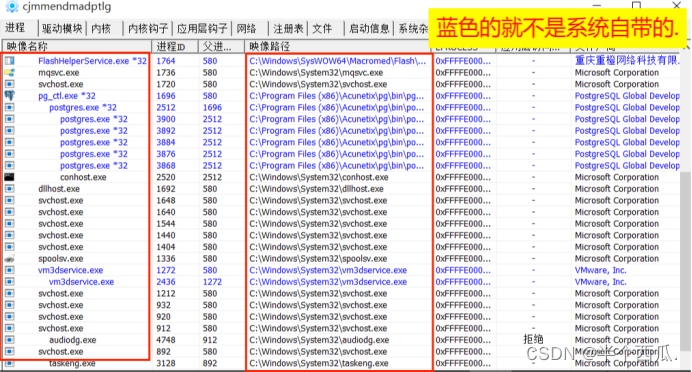
Task: Select the conhost.exe process name
Action: click(x=83, y=177)
